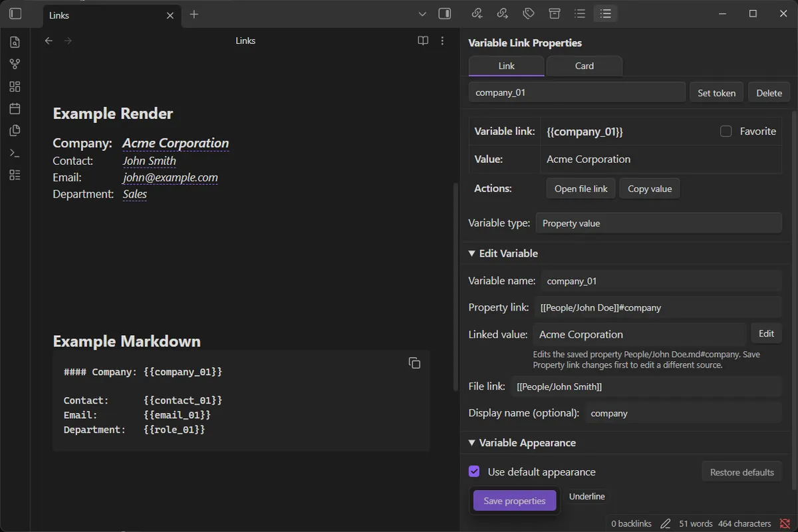Image resolution: width=798 pixels, height=532 pixels.
Task: Click the token field containing company_01
Action: click(x=577, y=92)
